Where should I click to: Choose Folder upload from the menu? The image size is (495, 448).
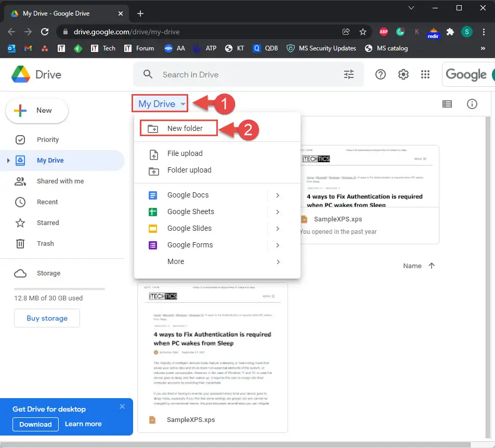(x=217, y=170)
